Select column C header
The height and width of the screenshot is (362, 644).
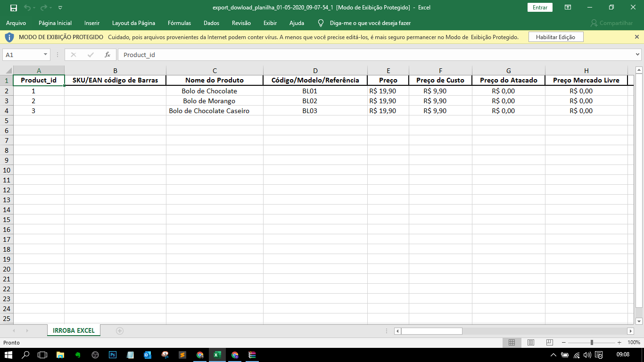point(215,71)
